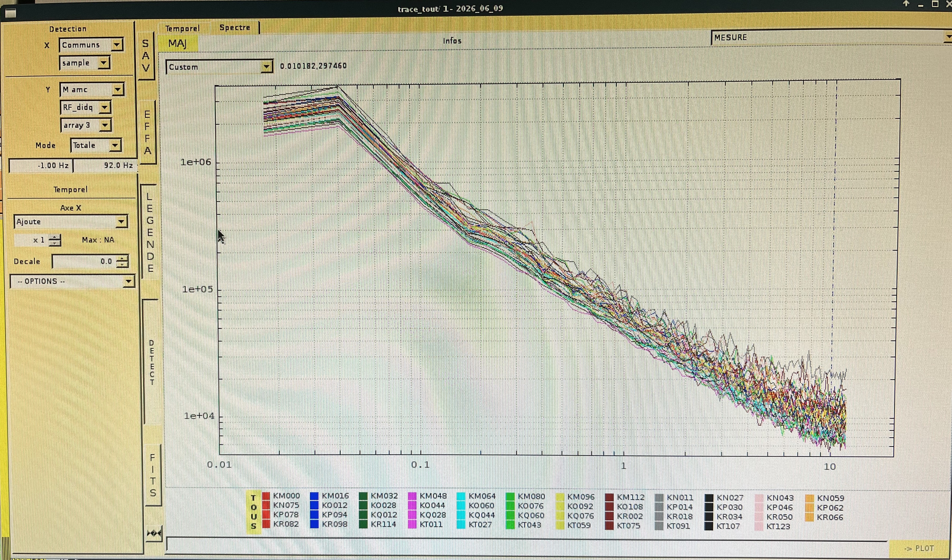
Task: Toggle the FITS vertical panel
Action: (x=153, y=475)
